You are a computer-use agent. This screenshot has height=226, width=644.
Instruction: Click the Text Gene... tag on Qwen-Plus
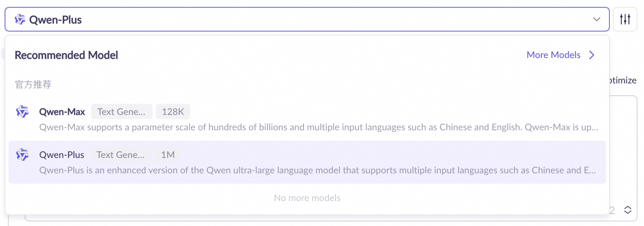pos(121,155)
